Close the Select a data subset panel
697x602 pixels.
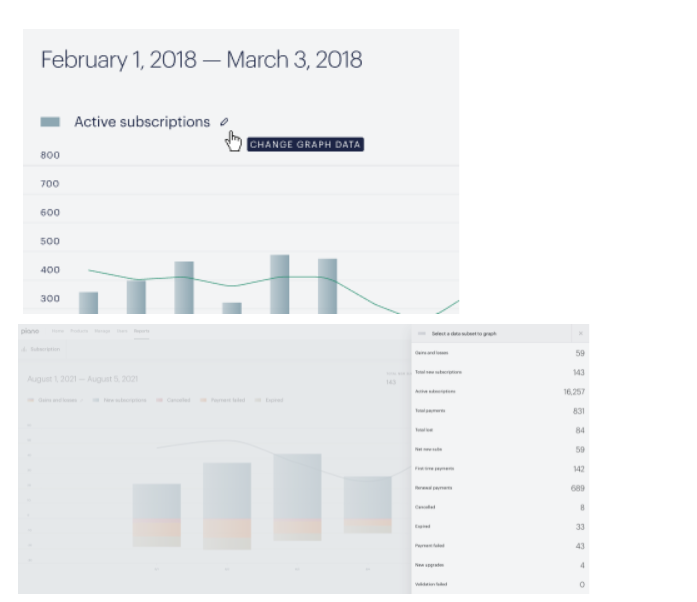pos(580,333)
